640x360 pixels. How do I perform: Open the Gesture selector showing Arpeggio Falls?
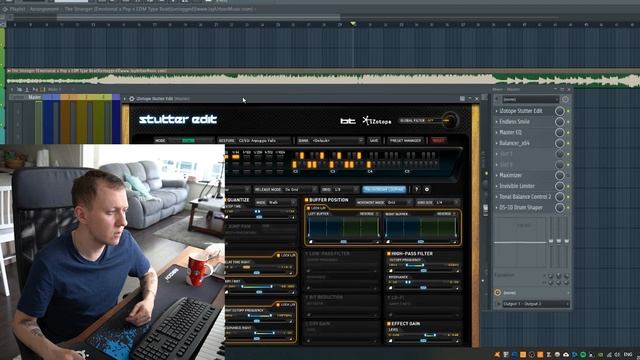pos(254,140)
